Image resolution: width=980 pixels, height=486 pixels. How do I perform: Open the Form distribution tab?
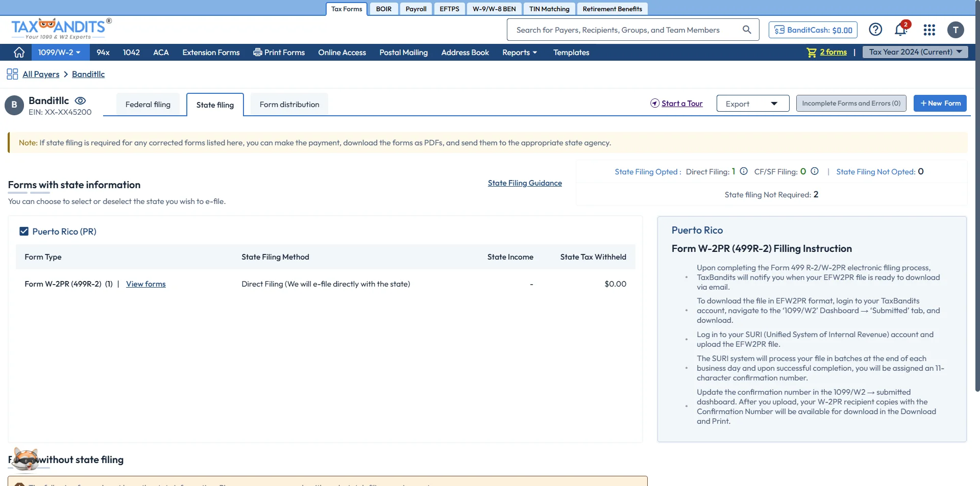(289, 105)
